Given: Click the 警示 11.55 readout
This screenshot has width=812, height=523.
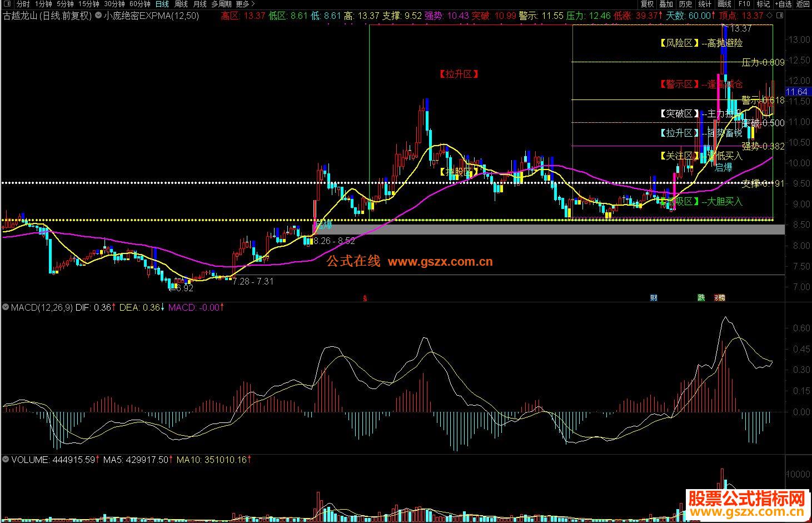Looking at the screenshot, I should coord(541,16).
